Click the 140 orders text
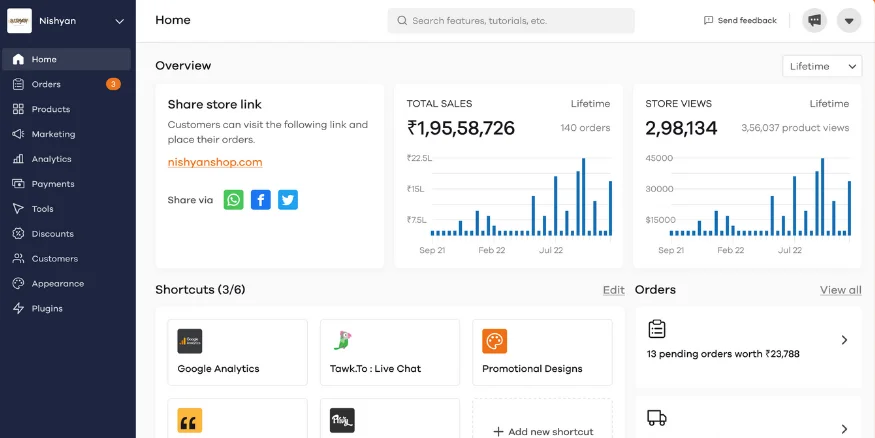The image size is (875, 438). (x=585, y=128)
